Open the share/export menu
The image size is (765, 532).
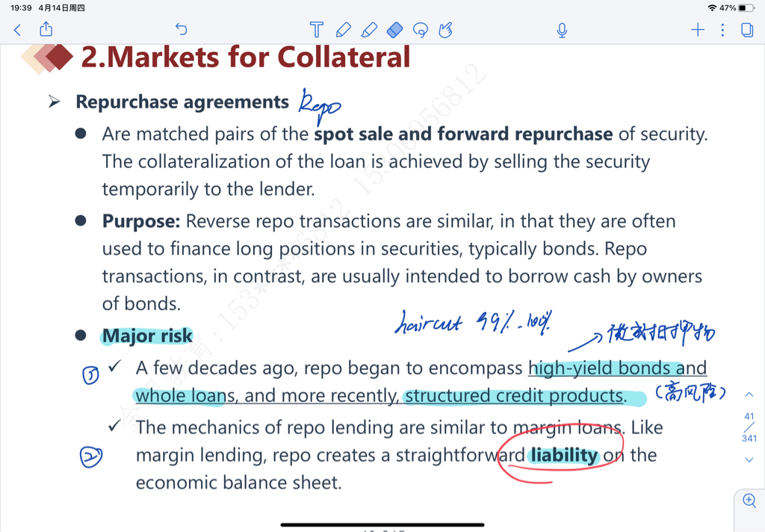pos(46,29)
